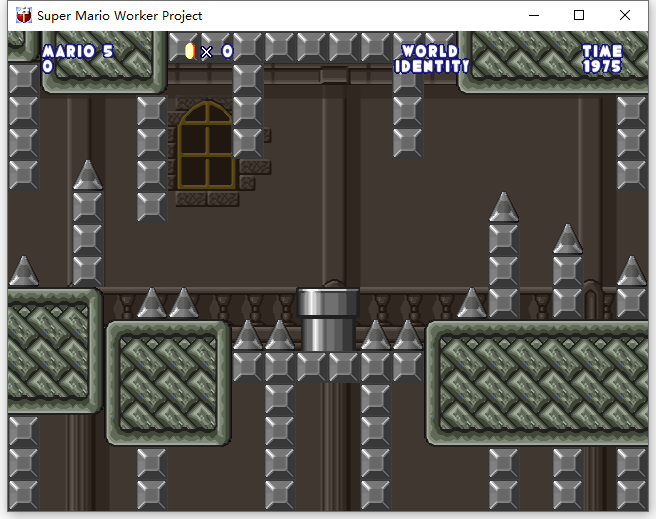Click the window title text

tap(120, 16)
